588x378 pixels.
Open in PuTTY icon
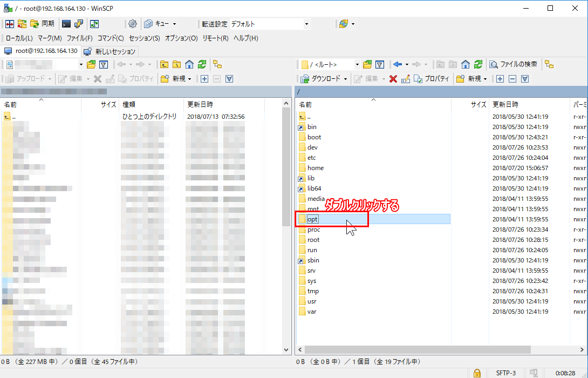click(x=79, y=24)
